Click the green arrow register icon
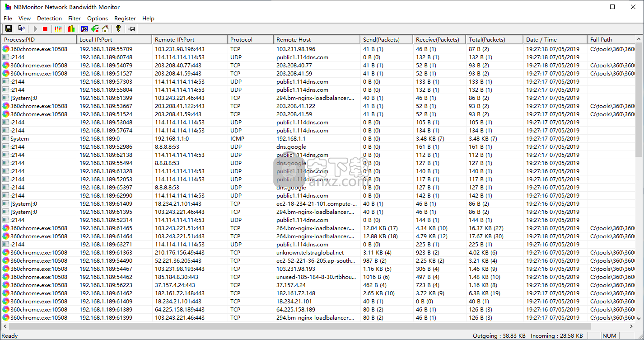 click(x=95, y=29)
